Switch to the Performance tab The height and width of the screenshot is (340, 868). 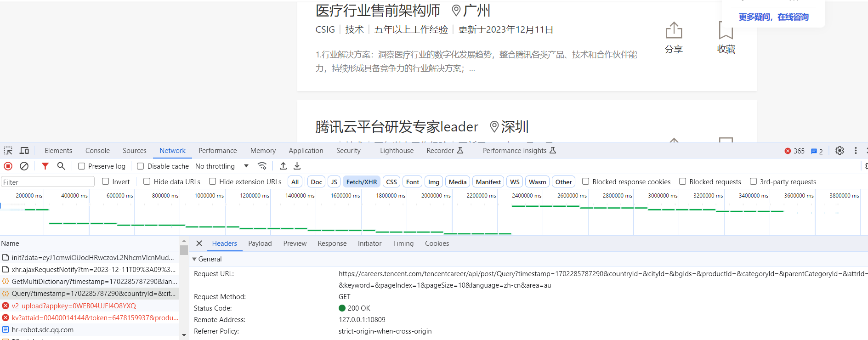218,151
